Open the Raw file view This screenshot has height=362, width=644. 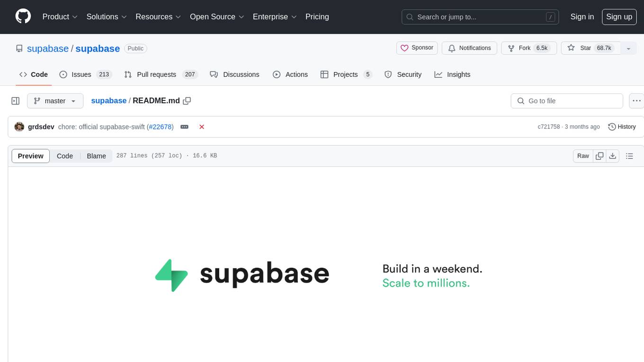tap(583, 156)
